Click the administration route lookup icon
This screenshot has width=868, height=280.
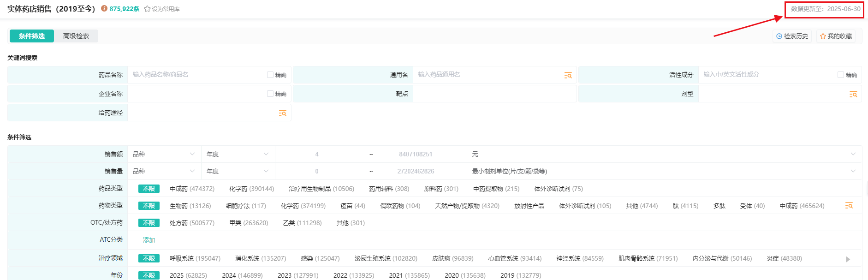282,113
